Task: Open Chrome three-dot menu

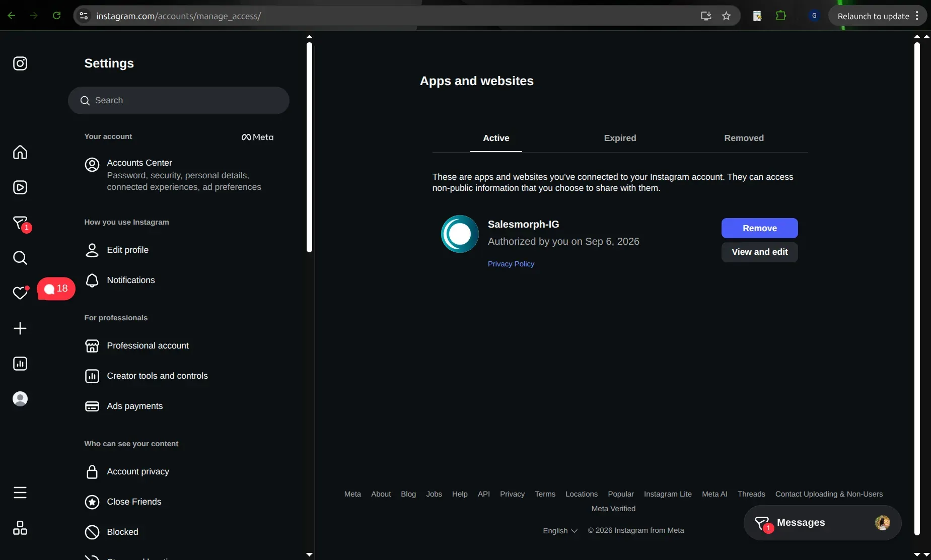Action: click(917, 16)
